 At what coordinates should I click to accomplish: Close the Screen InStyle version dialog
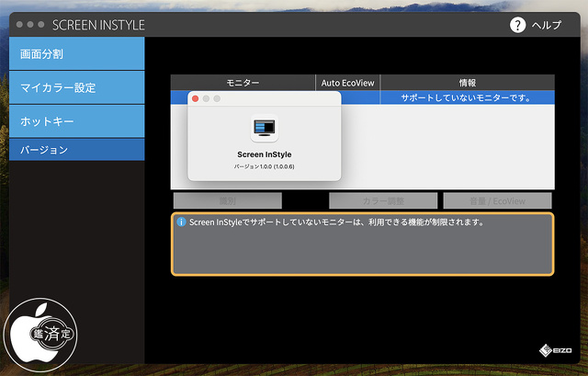pyautogui.click(x=195, y=98)
